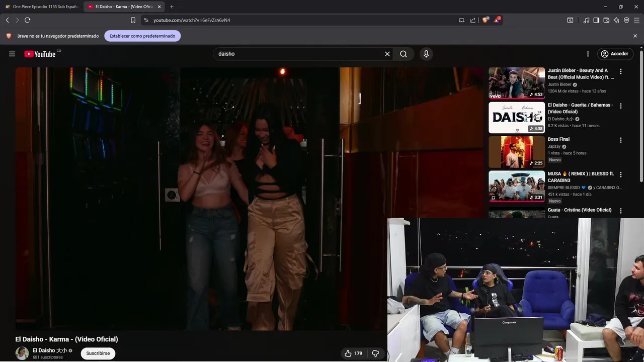Open a new browser tab
This screenshot has height=362, width=644.
[172, 7]
